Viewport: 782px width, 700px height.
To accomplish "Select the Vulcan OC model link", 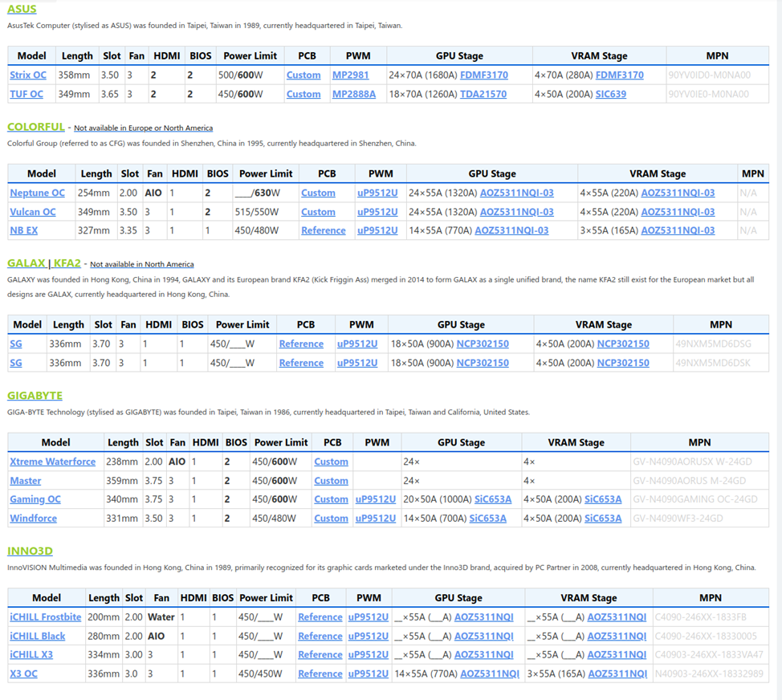I will pyautogui.click(x=33, y=212).
